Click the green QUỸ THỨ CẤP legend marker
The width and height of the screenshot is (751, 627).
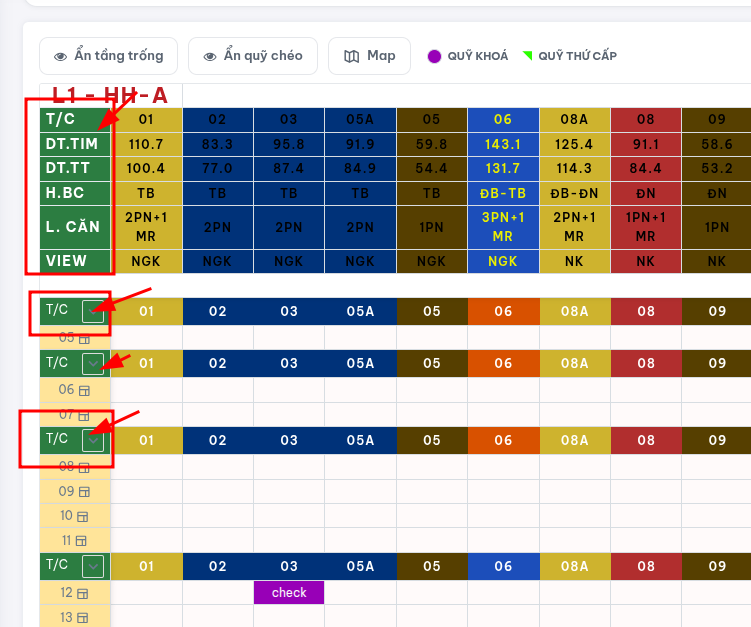(527, 56)
